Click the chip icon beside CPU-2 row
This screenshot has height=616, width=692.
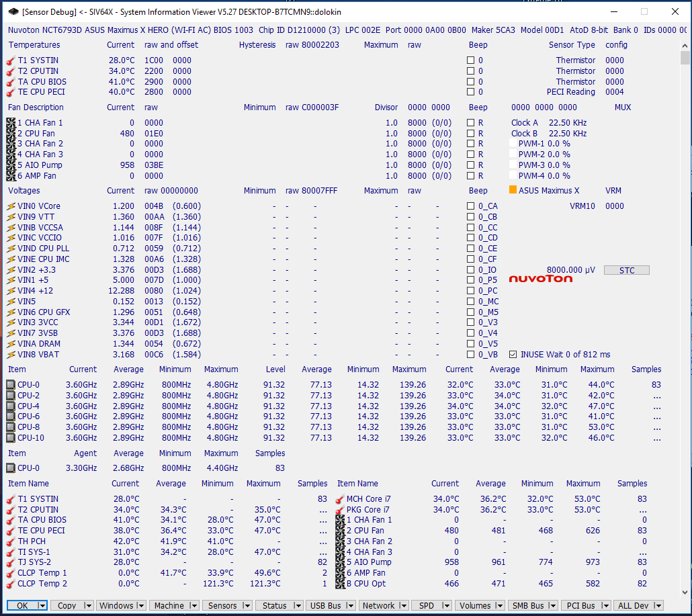pyautogui.click(x=11, y=396)
